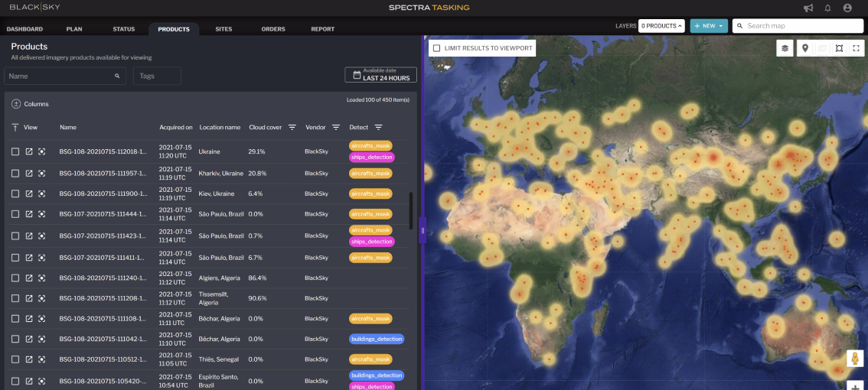
Task: Click the BlackSky logo
Action: pos(35,7)
